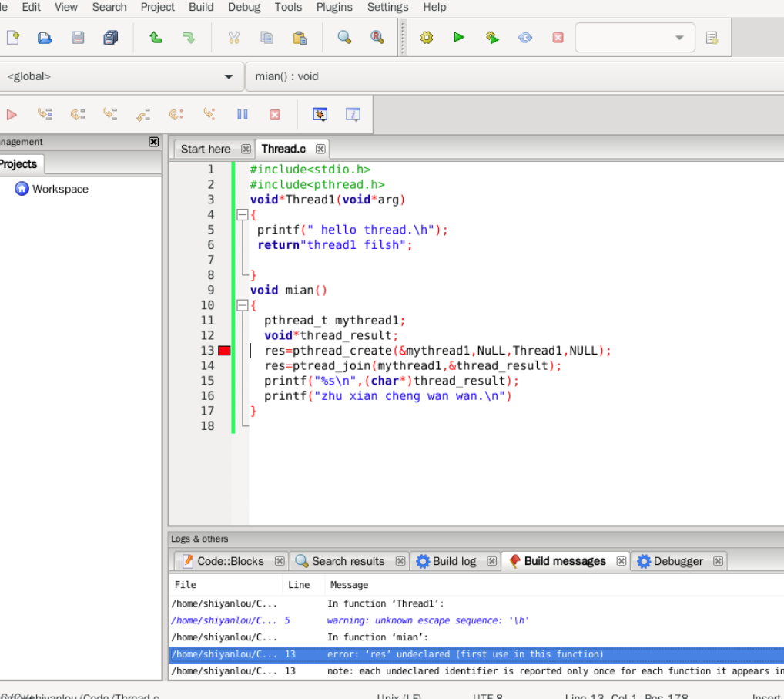Switch to the Build log tab

(x=454, y=561)
